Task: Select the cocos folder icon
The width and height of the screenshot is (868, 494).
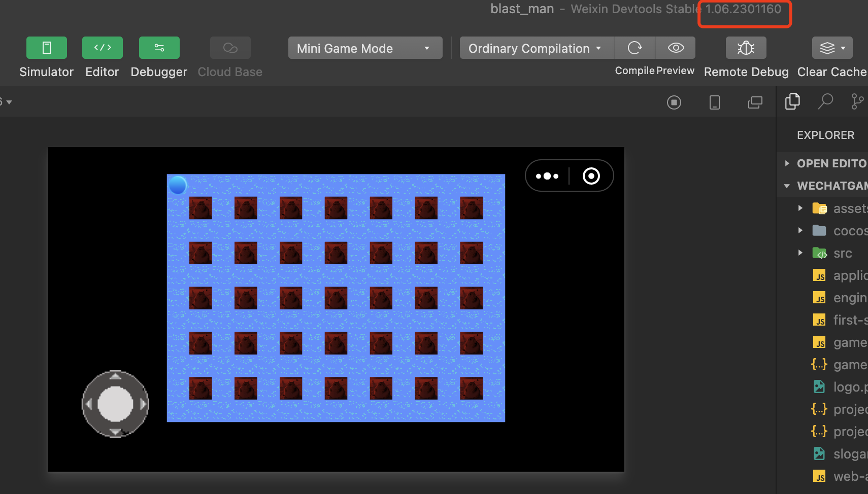Action: coord(819,230)
